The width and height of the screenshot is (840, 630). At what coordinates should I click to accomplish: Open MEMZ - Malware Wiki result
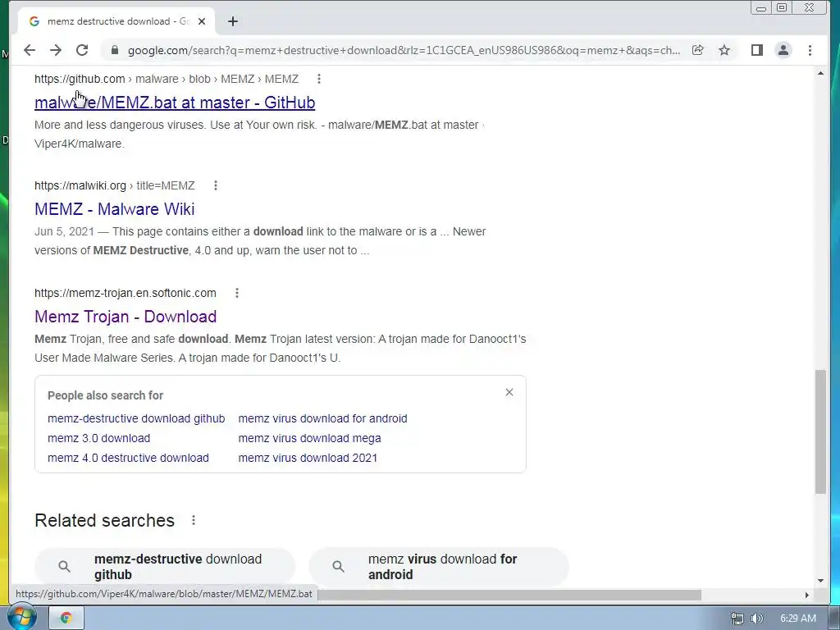point(114,209)
